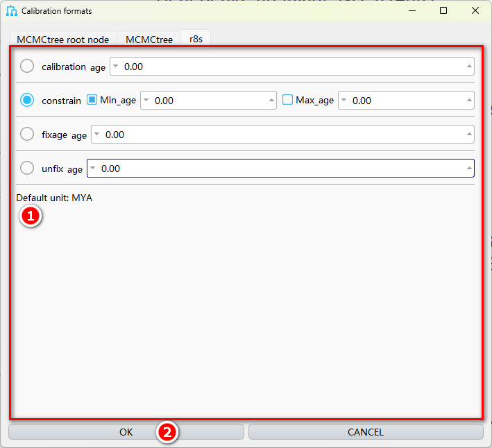
Task: Decrease calibration age with the down arrow
Action: pyautogui.click(x=116, y=67)
